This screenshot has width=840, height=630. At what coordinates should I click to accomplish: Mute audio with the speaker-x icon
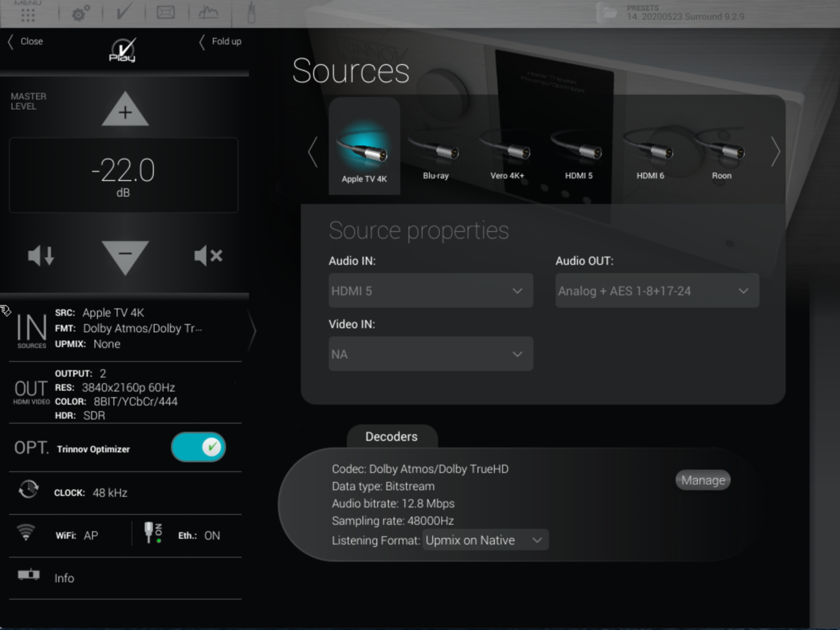(x=208, y=256)
